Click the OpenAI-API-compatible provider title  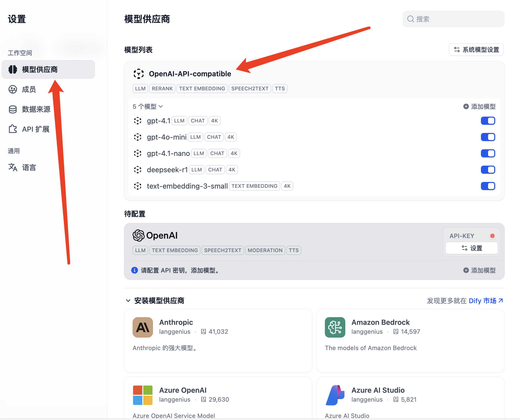click(x=190, y=74)
